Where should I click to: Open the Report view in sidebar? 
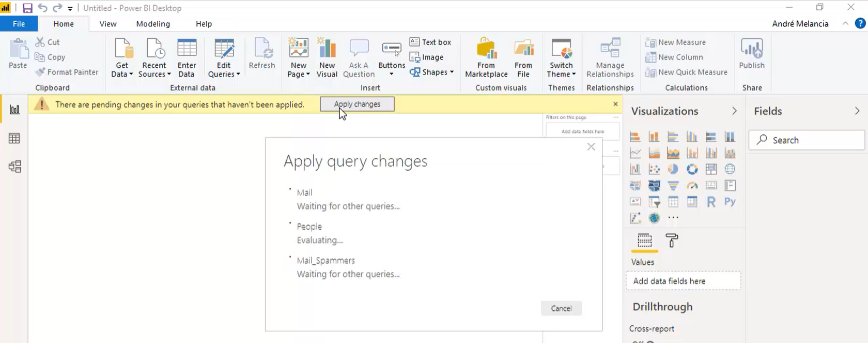click(14, 110)
